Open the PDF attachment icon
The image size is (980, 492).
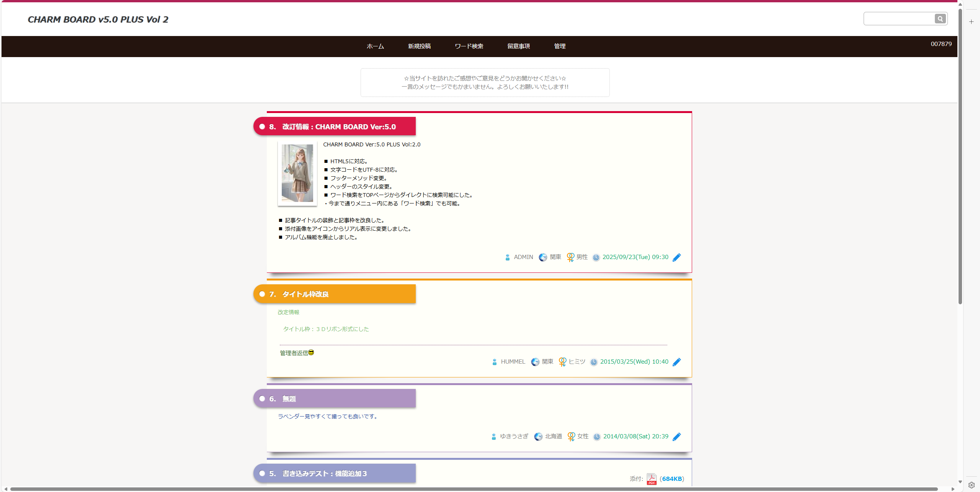[x=651, y=479]
